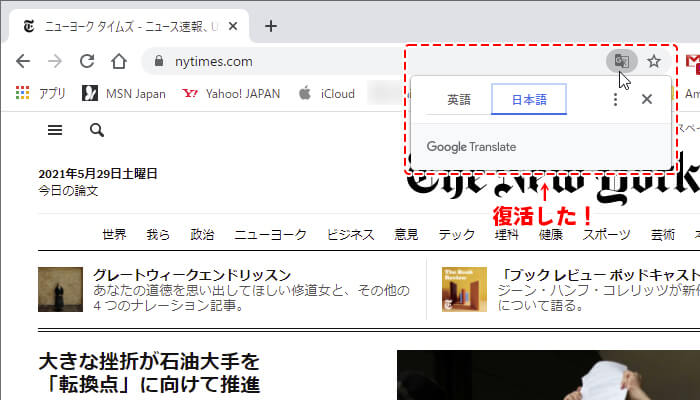Open translate options three-dot menu
The width and height of the screenshot is (700, 400).
[x=615, y=100]
